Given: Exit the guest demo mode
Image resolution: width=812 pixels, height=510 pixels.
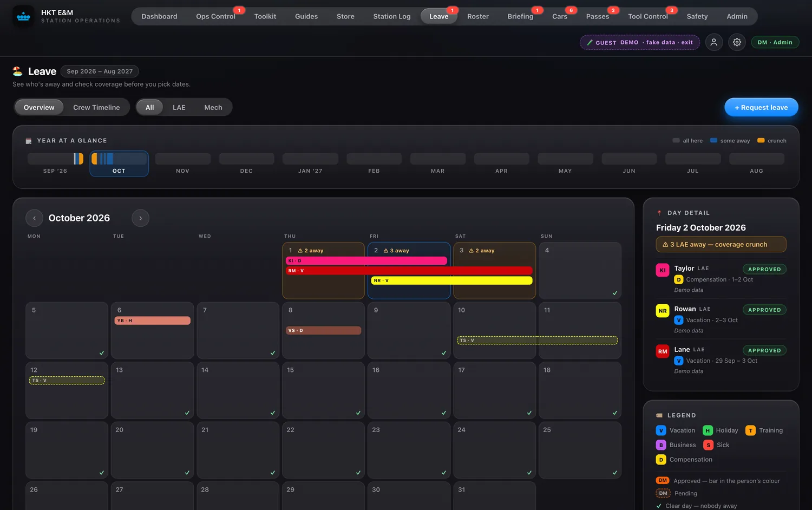Looking at the screenshot, I should coord(640,42).
